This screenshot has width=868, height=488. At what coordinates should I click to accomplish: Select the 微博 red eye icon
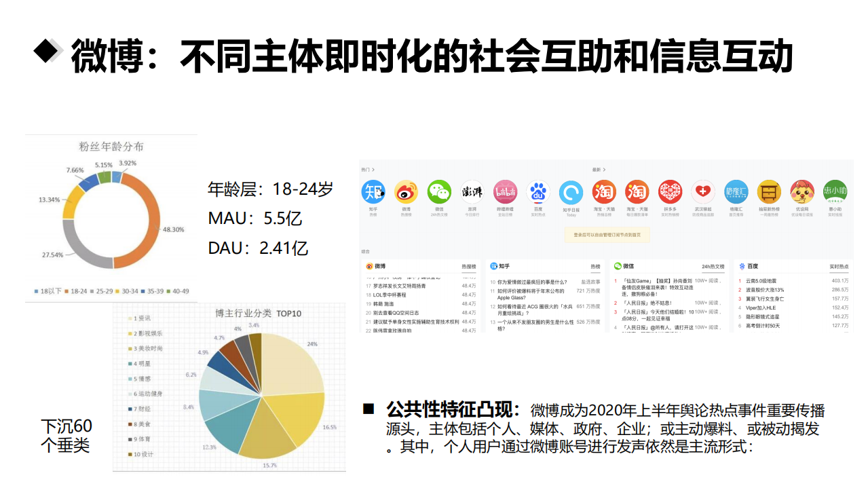click(406, 191)
